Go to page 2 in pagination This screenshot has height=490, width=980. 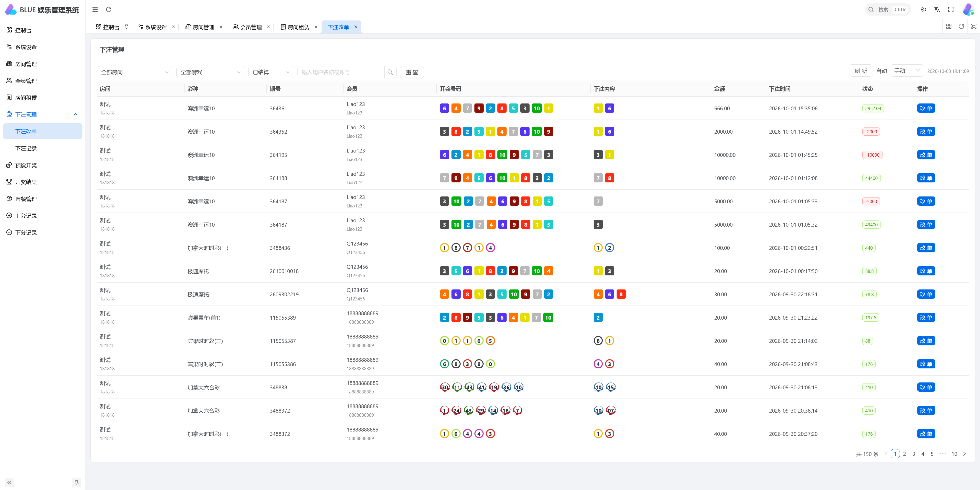click(904, 453)
